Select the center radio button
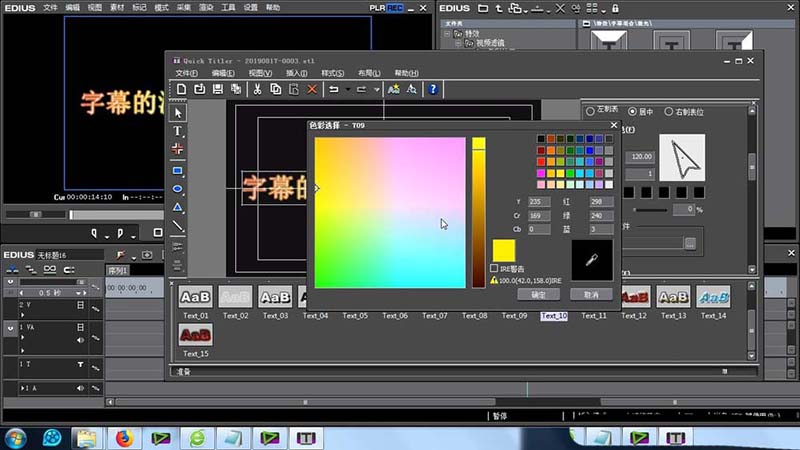The width and height of the screenshot is (800, 450). (633, 111)
